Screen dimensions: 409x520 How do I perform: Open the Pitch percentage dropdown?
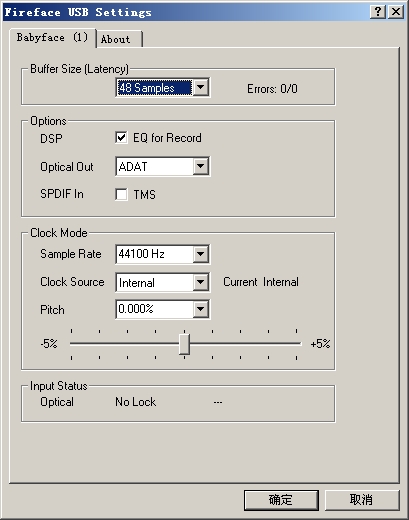tap(201, 309)
